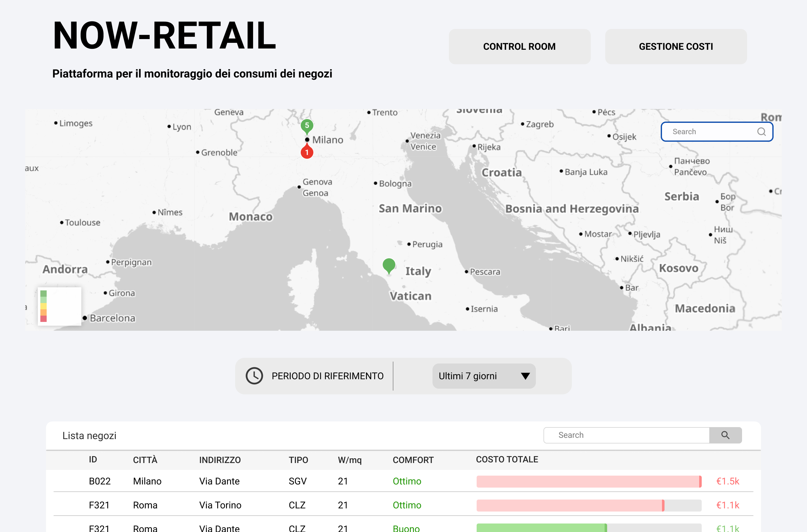Select store ID B022
Image resolution: width=807 pixels, height=532 pixels.
click(x=100, y=481)
